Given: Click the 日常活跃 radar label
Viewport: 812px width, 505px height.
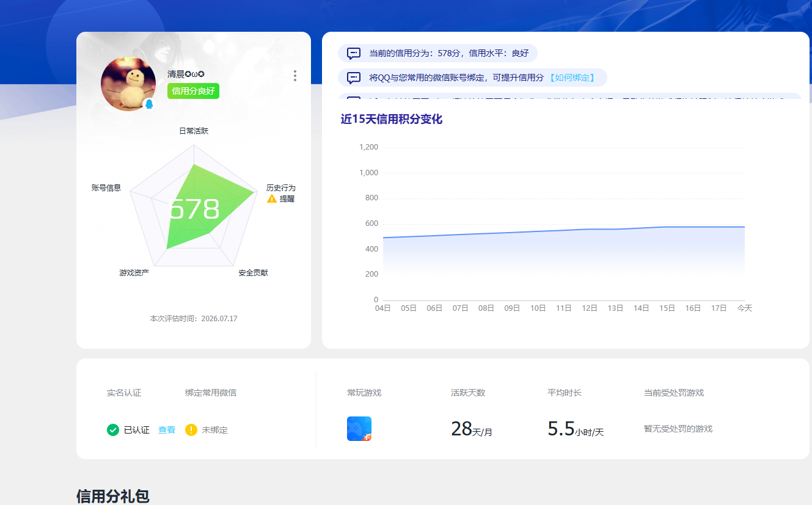Looking at the screenshot, I should (x=194, y=131).
